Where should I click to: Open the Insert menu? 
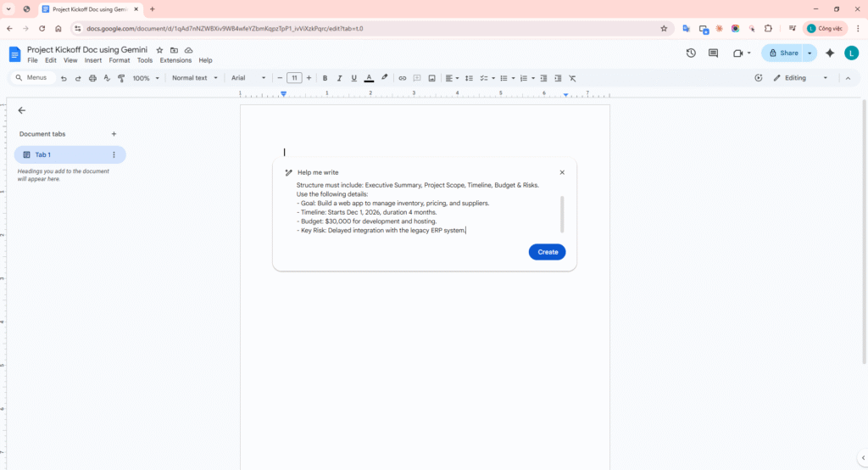[x=93, y=60]
